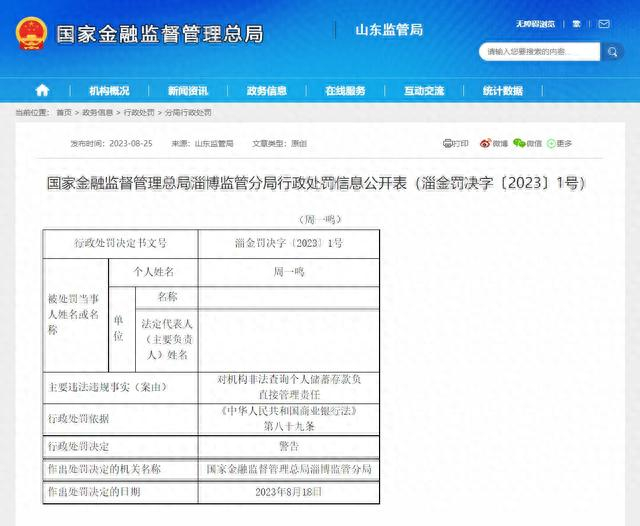The image size is (640, 526).
Task: Click the table cell 行政处罚决定书文号
Action: (120, 244)
